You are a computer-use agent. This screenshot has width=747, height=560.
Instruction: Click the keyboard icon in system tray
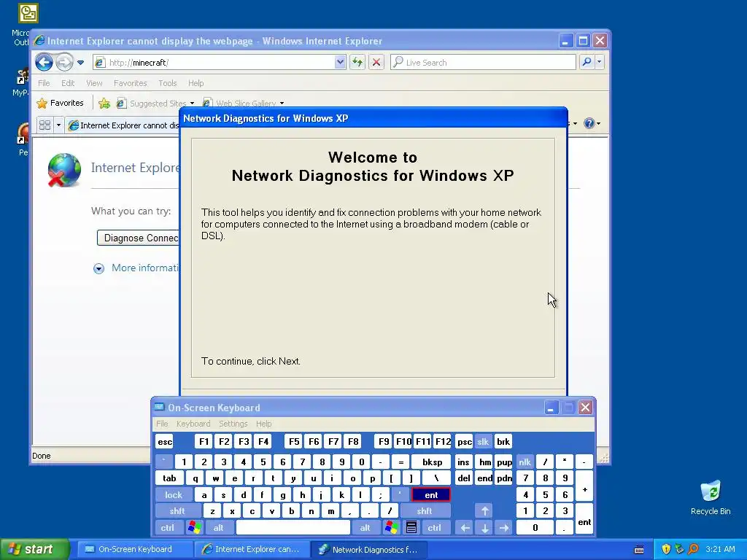coord(639,550)
